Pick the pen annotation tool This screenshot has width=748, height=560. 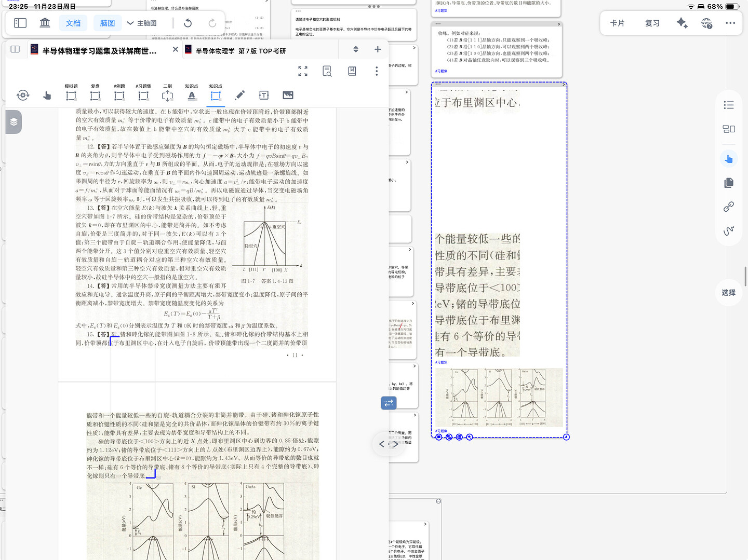(239, 95)
